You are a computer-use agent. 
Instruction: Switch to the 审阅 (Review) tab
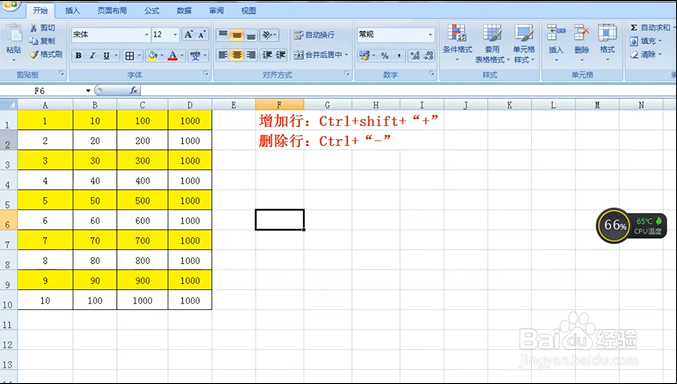click(216, 10)
